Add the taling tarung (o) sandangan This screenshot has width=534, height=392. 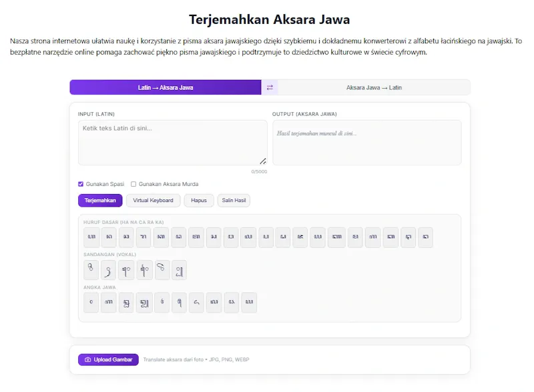(x=144, y=270)
